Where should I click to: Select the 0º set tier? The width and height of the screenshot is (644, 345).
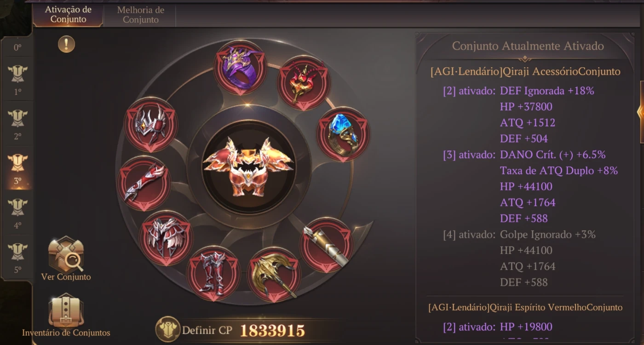(17, 47)
